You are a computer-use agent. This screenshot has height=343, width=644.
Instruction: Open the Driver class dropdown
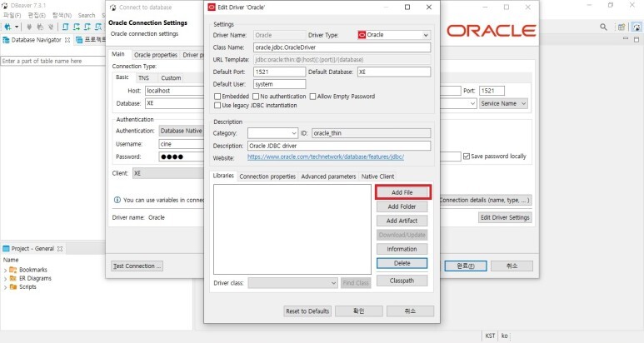(x=293, y=283)
